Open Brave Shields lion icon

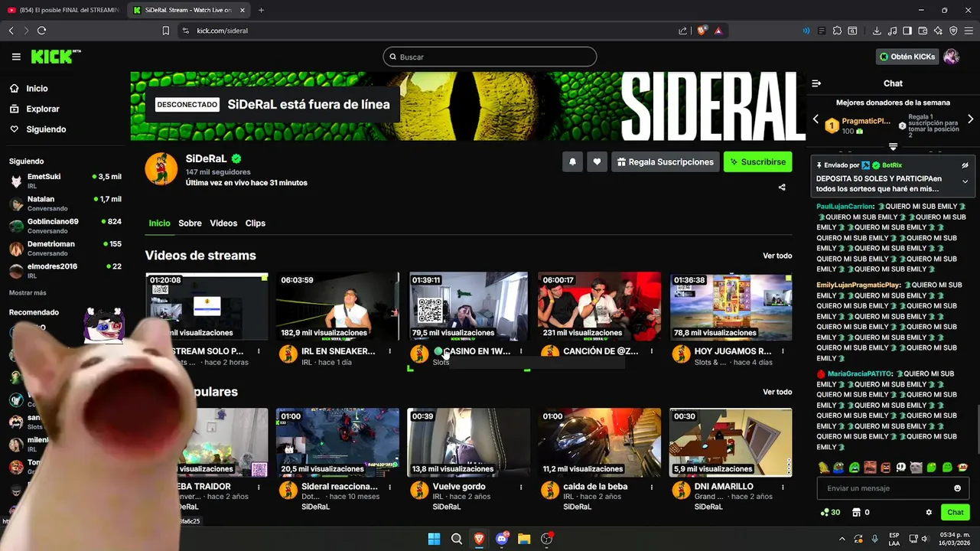pos(702,31)
